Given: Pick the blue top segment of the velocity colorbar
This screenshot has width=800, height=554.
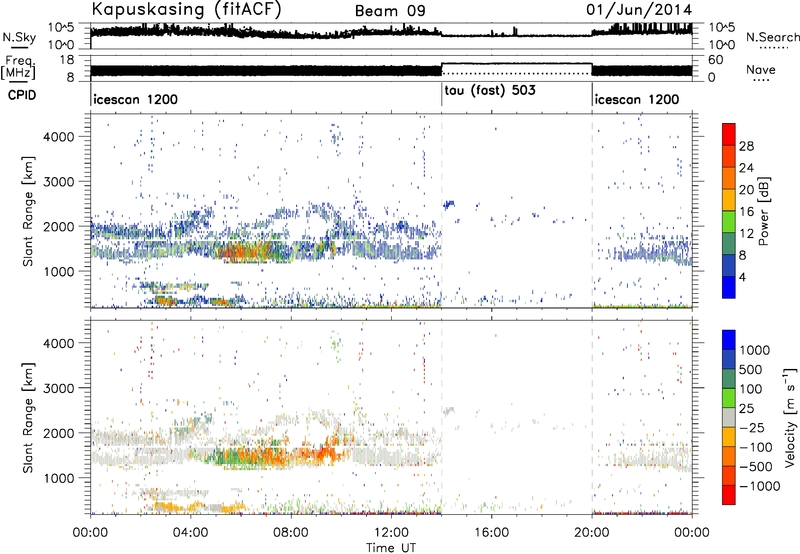Looking at the screenshot, I should pos(729,340).
